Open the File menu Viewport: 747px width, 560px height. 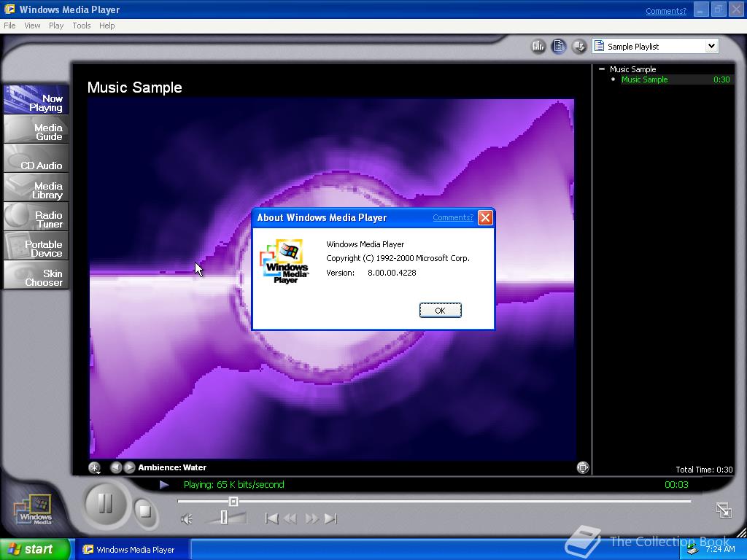coord(9,26)
